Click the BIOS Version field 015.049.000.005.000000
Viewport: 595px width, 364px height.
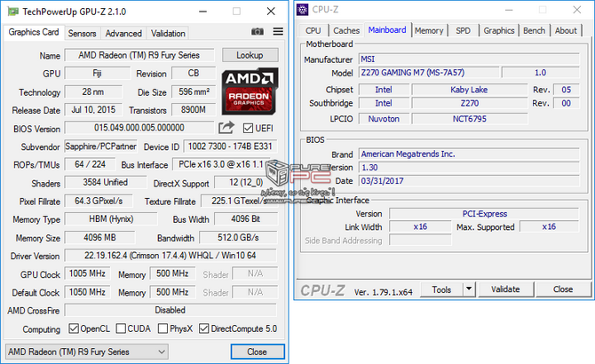pyautogui.click(x=139, y=128)
